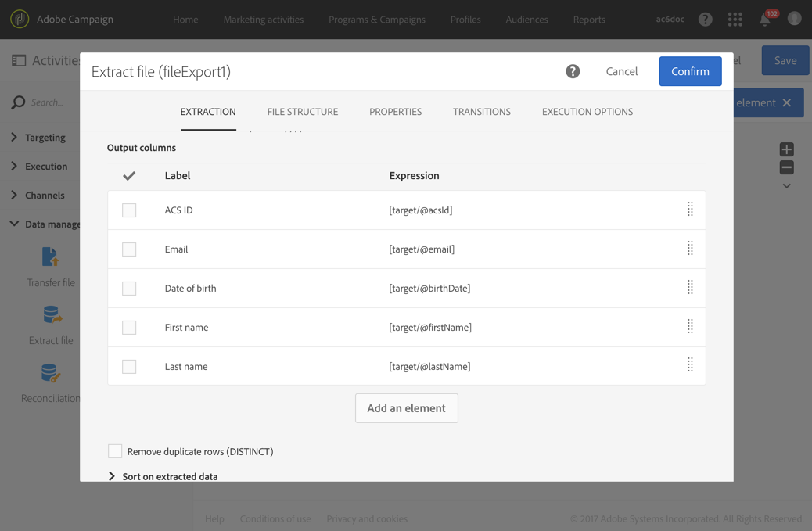Click the Adobe Campaign logo
This screenshot has height=531, width=812.
click(20, 19)
